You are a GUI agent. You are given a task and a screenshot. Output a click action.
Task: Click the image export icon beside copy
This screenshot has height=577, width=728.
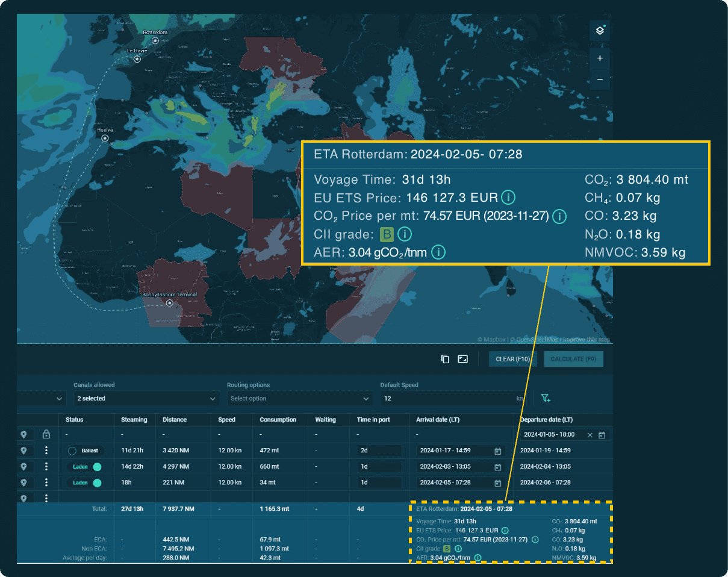click(462, 359)
